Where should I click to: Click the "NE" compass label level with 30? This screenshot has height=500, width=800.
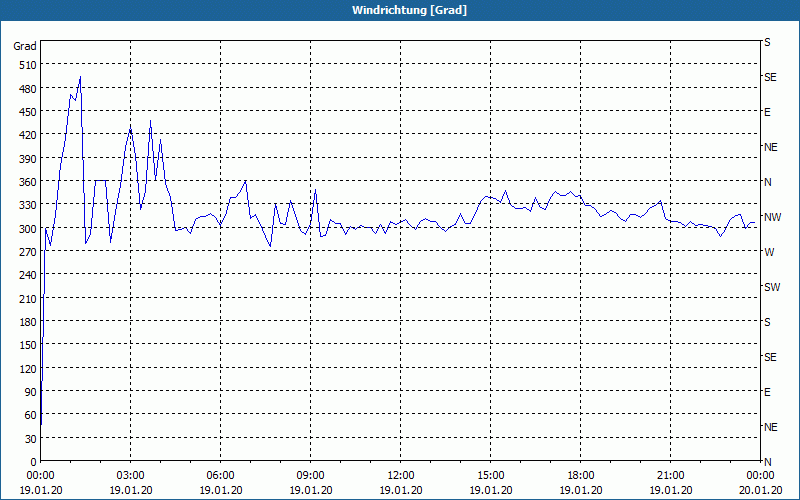point(771,427)
